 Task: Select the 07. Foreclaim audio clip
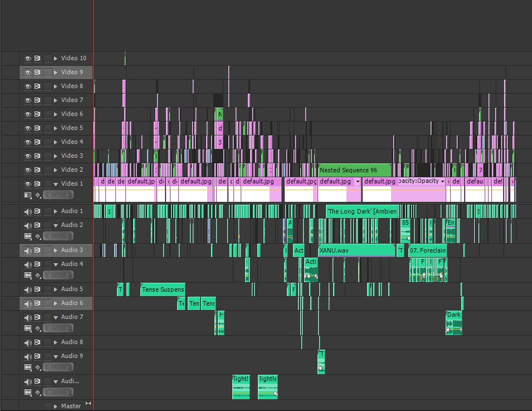click(428, 250)
